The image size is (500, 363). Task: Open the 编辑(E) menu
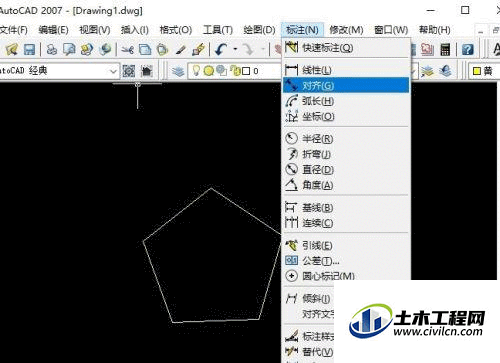[53, 30]
